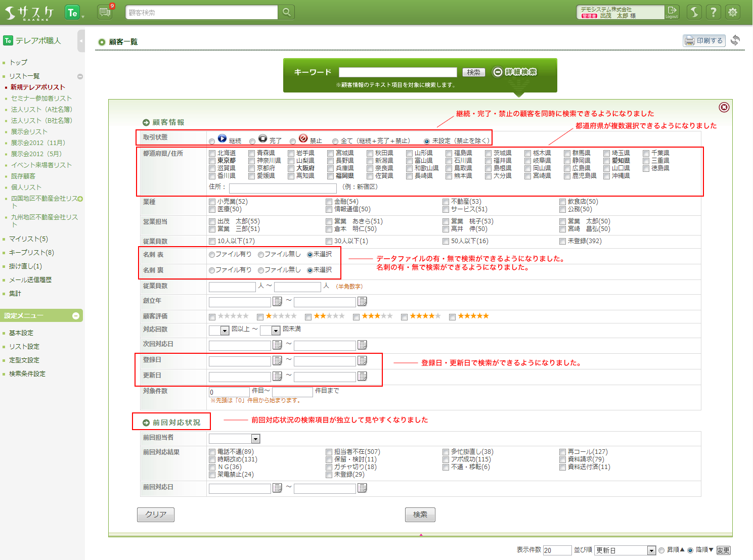Screen dimensions: 753x560
Task: Click the magnifier search icon in header
Action: point(286,12)
